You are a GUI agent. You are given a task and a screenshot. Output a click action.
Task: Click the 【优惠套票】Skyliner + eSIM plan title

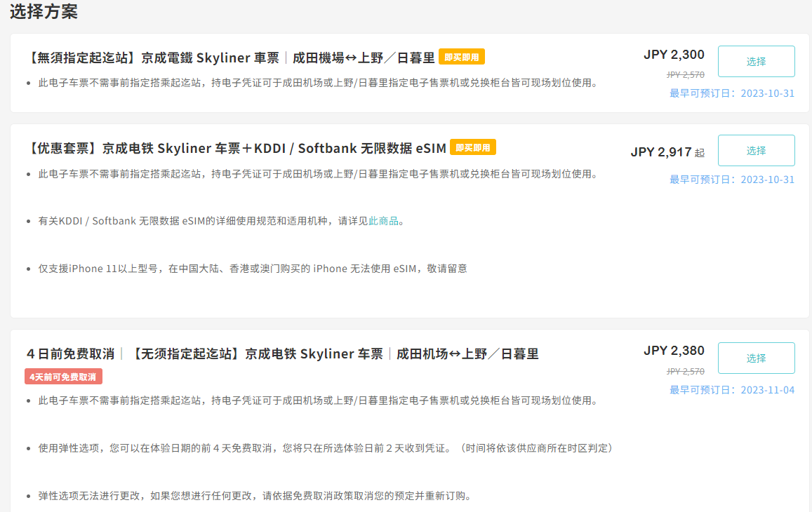tap(236, 149)
